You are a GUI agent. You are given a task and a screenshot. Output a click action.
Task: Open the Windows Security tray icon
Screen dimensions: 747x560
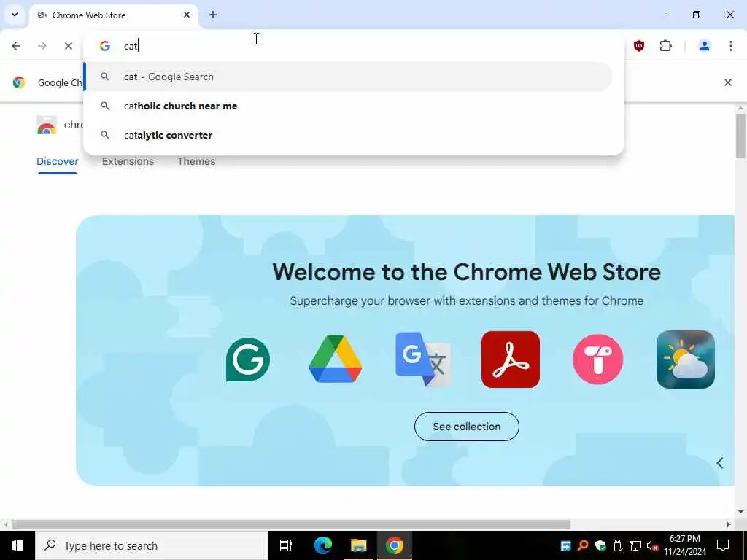tap(600, 545)
